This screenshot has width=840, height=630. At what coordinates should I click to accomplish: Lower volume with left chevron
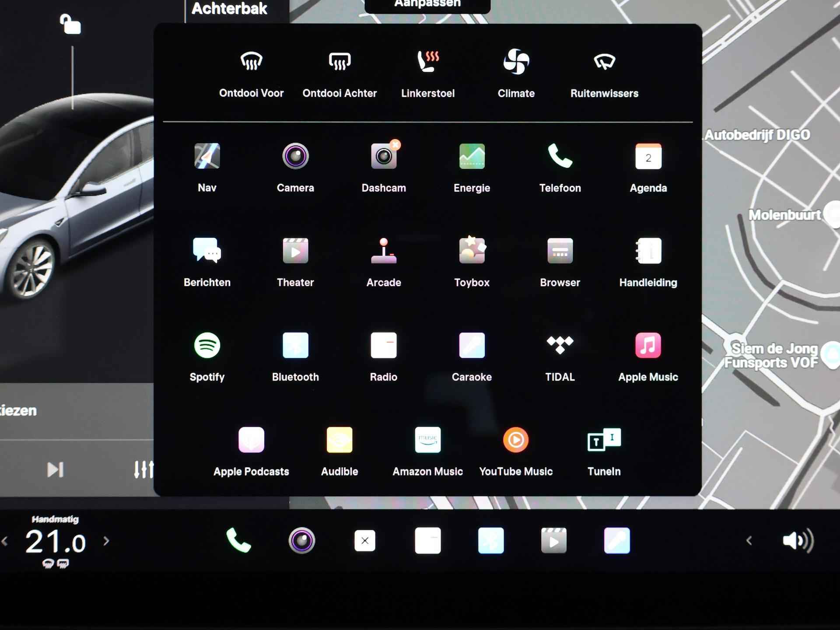pyautogui.click(x=749, y=541)
